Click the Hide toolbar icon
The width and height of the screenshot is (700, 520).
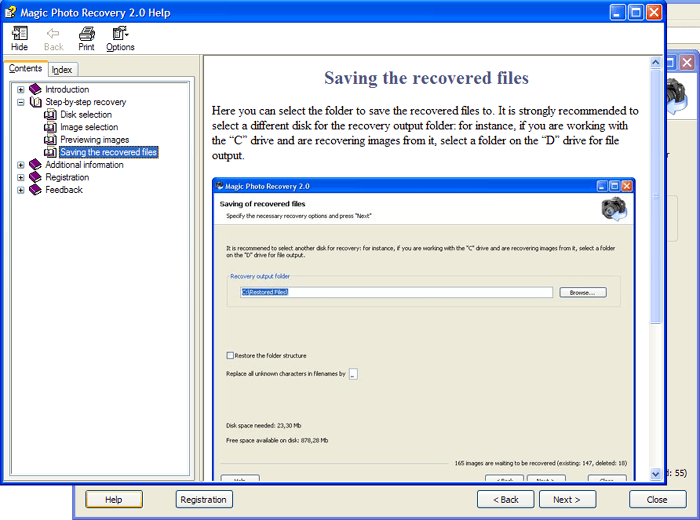(20, 33)
